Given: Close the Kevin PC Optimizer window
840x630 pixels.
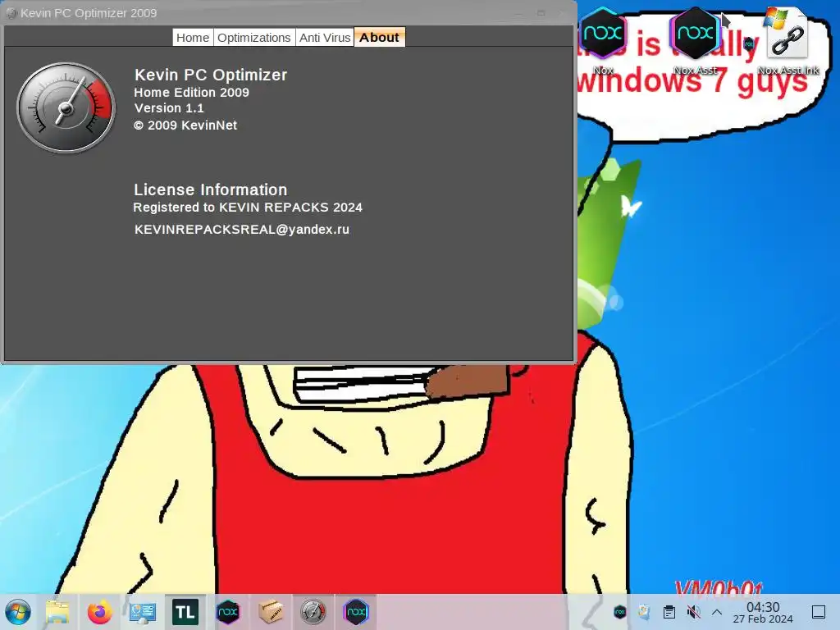Looking at the screenshot, I should point(562,13).
